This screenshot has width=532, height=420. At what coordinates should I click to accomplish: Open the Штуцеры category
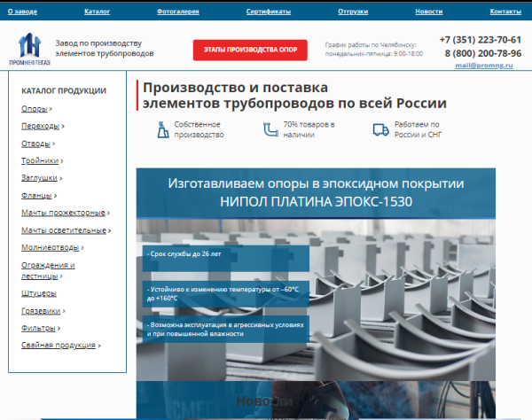pyautogui.click(x=39, y=293)
